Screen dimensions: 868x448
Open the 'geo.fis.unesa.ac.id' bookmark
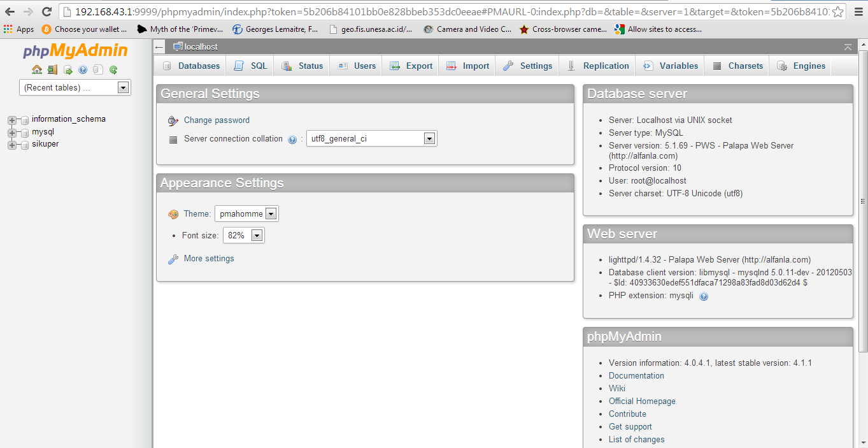[x=371, y=29]
